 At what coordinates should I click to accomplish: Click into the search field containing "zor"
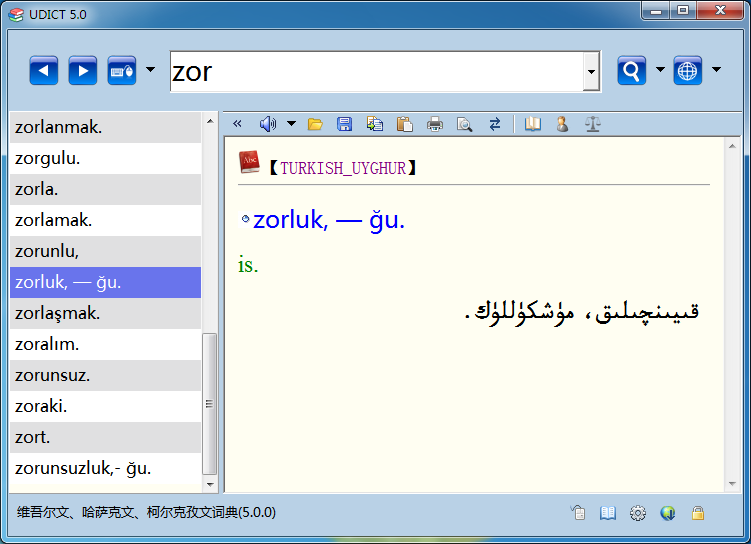[x=375, y=72]
